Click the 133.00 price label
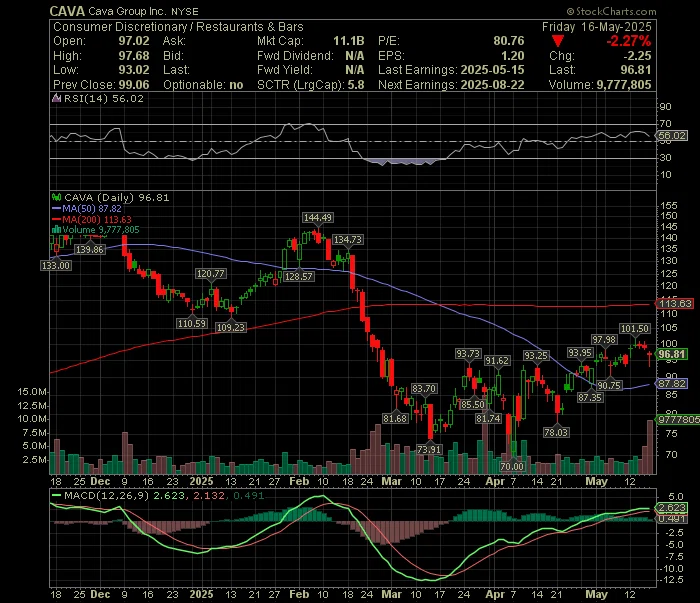Screen dimensions: 700x603 pos(56,266)
